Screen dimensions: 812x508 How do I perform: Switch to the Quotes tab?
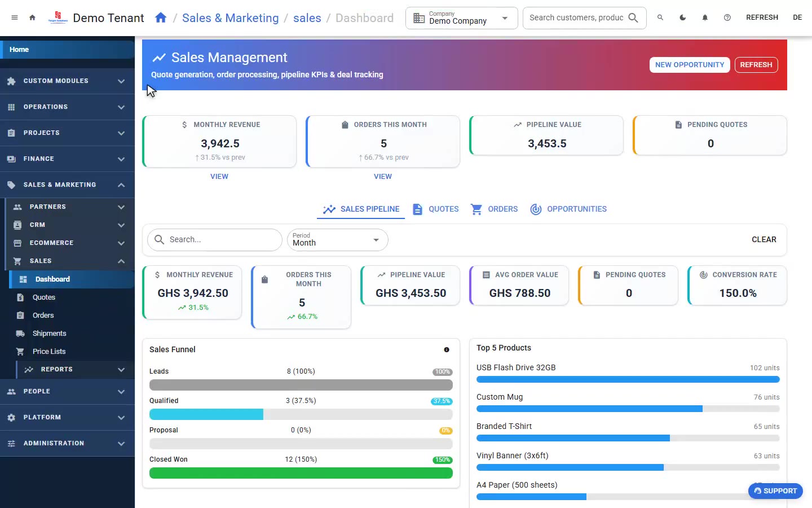[435, 209]
